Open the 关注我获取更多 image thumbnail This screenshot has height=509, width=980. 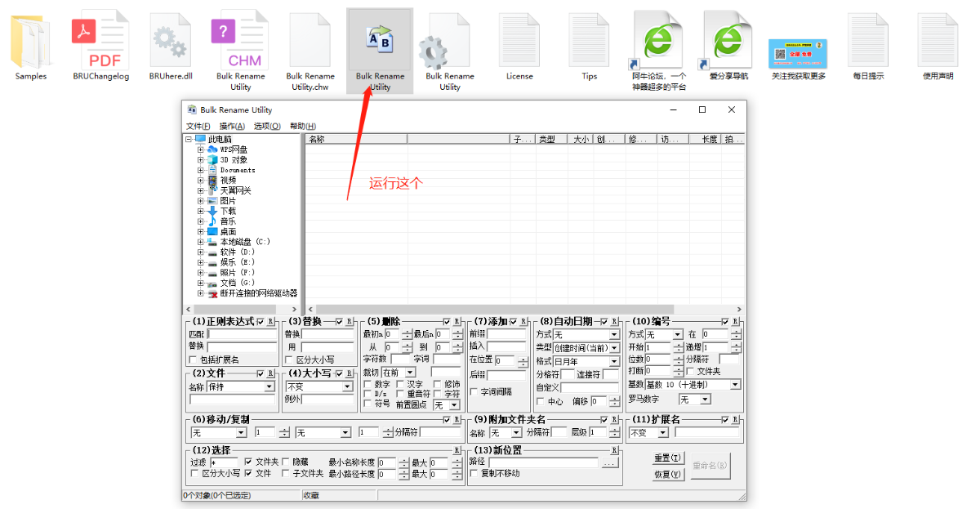point(798,54)
